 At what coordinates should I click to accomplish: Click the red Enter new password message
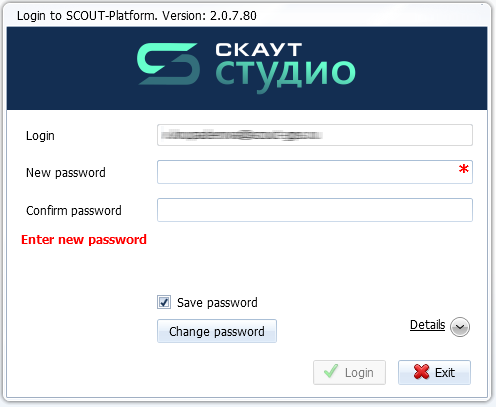(84, 240)
